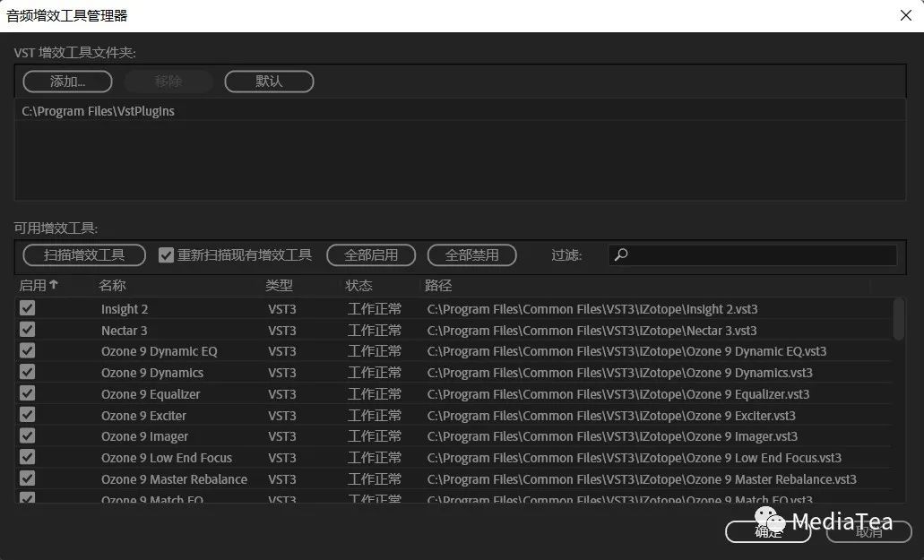The height and width of the screenshot is (560, 924).
Task: Uncheck Ozone 9 Dynamic EQ checkbox
Action: [27, 350]
